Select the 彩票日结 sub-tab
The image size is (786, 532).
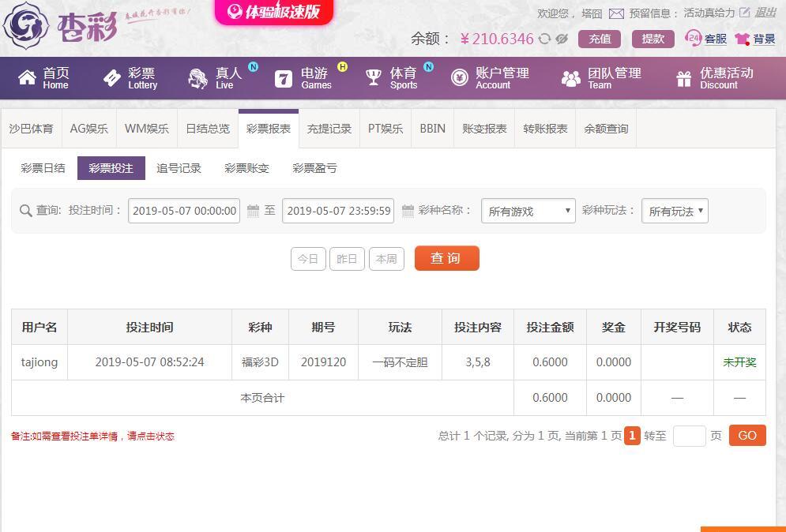pos(43,168)
